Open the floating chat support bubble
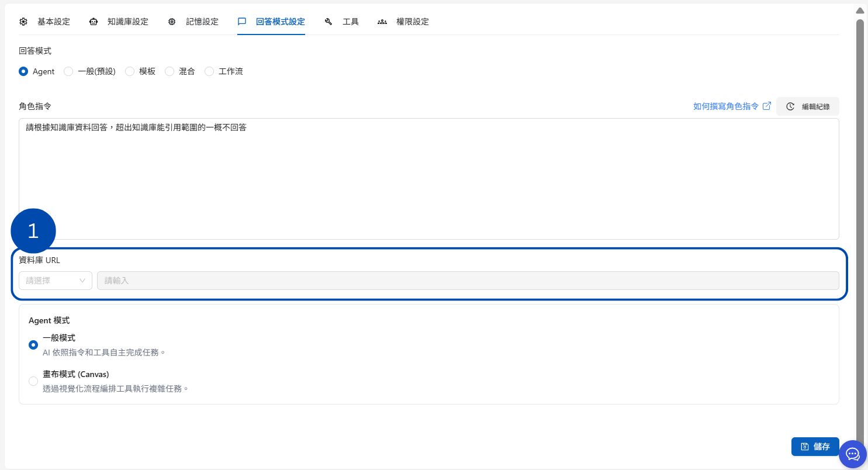Viewport: 868px width, 470px height. pos(853,454)
